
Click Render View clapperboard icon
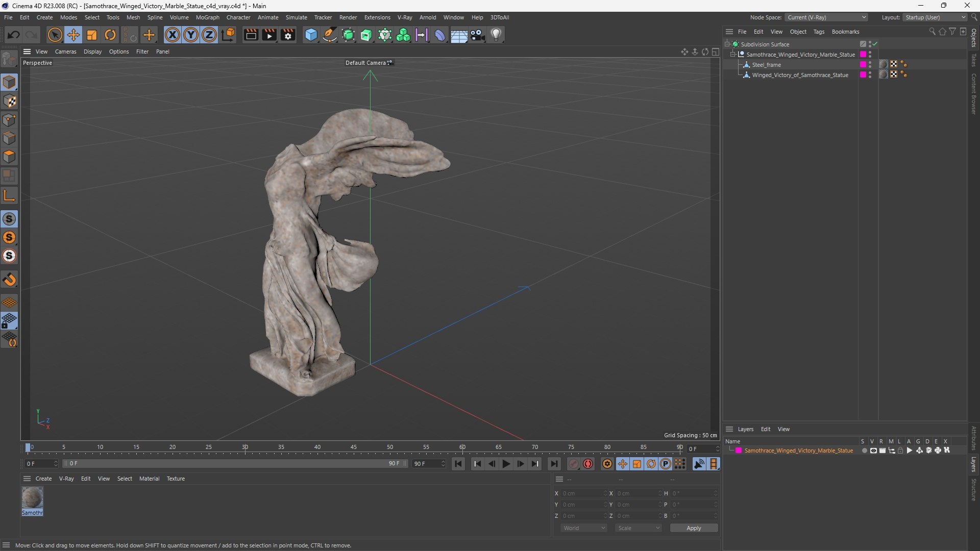(x=251, y=35)
